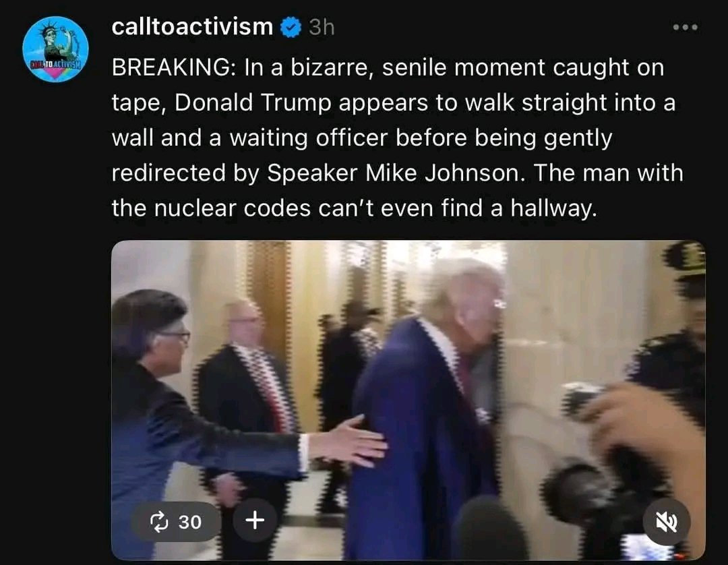This screenshot has height=565, width=728.
Task: Click the calltoactivism username
Action: pos(192,26)
